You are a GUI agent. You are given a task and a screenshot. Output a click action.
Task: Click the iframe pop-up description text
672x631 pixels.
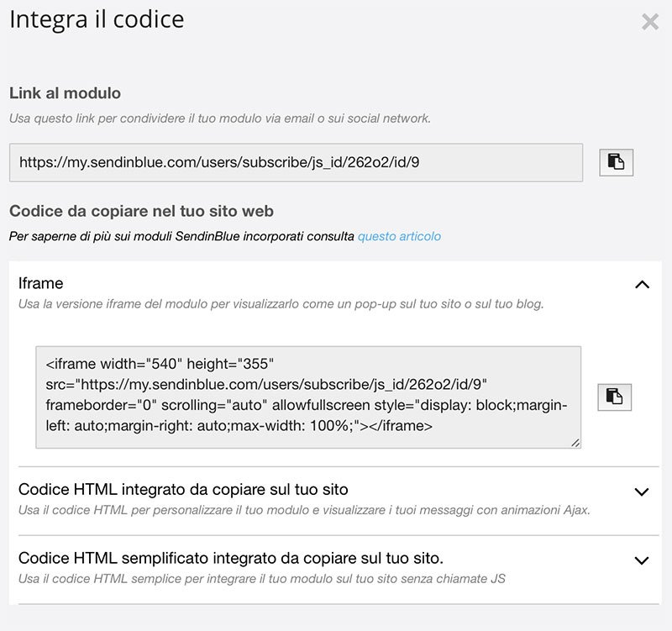pos(281,304)
